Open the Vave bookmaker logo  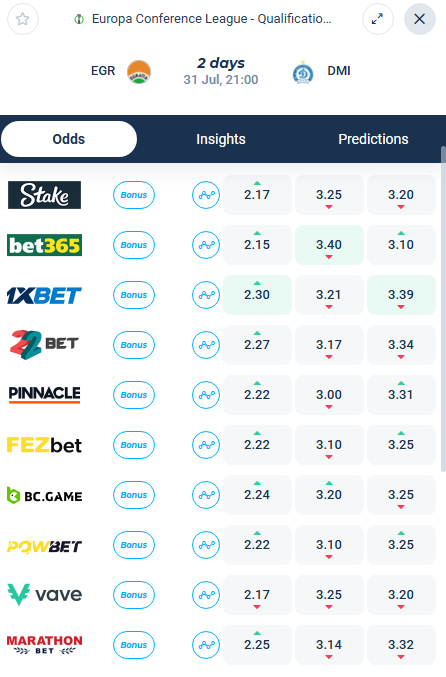[44, 595]
